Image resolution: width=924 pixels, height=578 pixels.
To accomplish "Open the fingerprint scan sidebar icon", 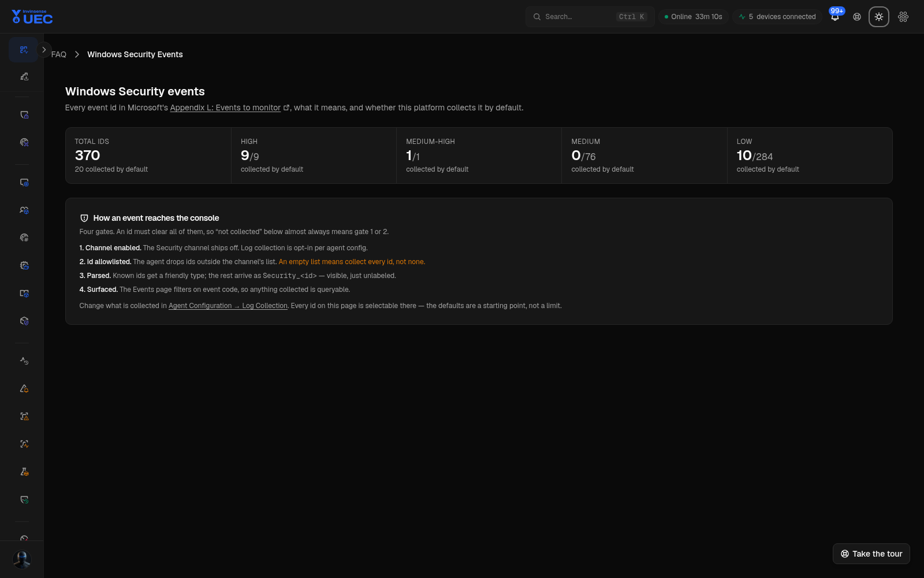I will [24, 142].
